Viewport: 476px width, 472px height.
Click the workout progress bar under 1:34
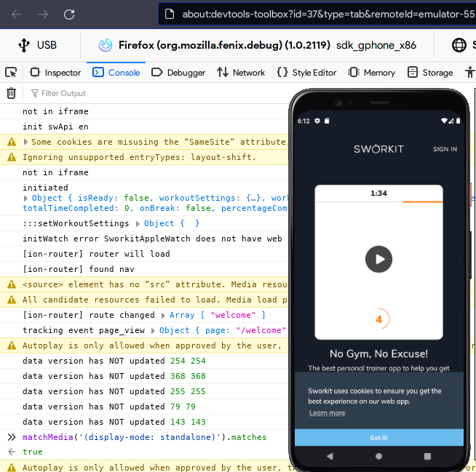[378, 201]
